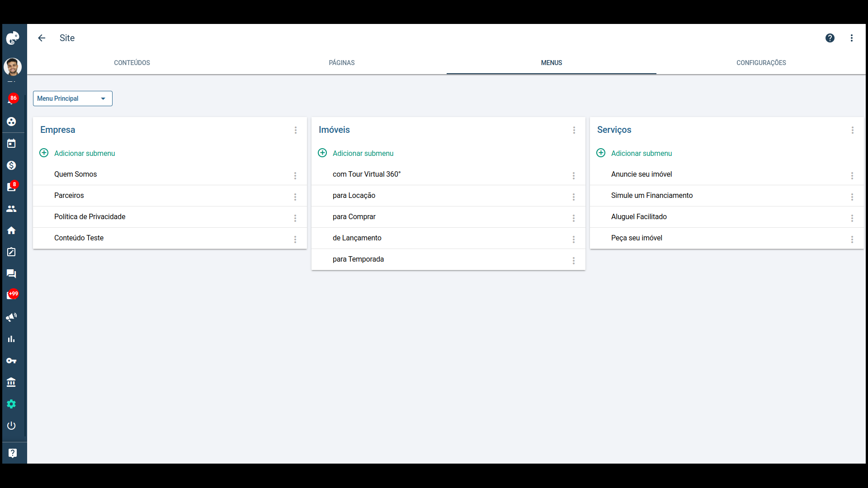Screen dimensions: 868x488
Task: Open options for Peça seu imóvel
Action: point(852,239)
